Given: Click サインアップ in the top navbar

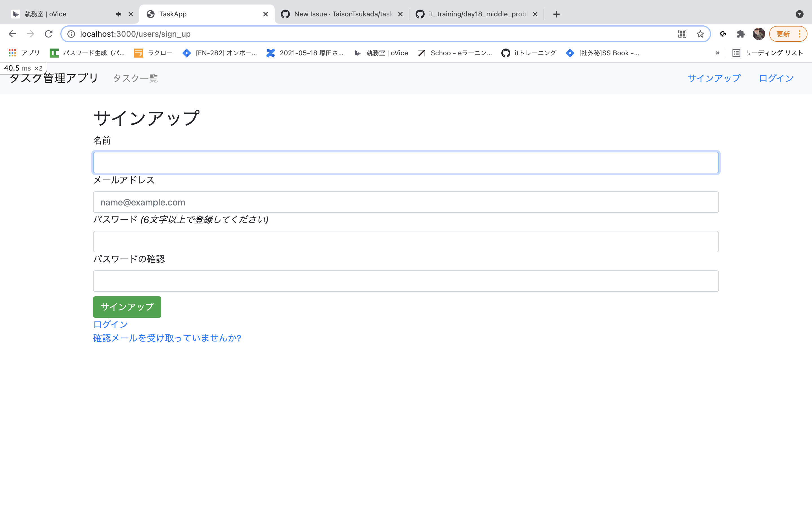Looking at the screenshot, I should (x=714, y=78).
